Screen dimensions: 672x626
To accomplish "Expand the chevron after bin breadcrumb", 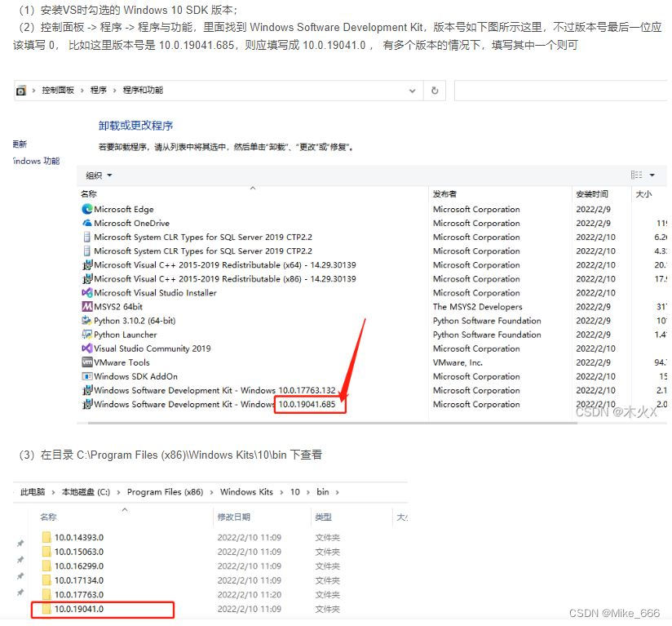I will 338,492.
